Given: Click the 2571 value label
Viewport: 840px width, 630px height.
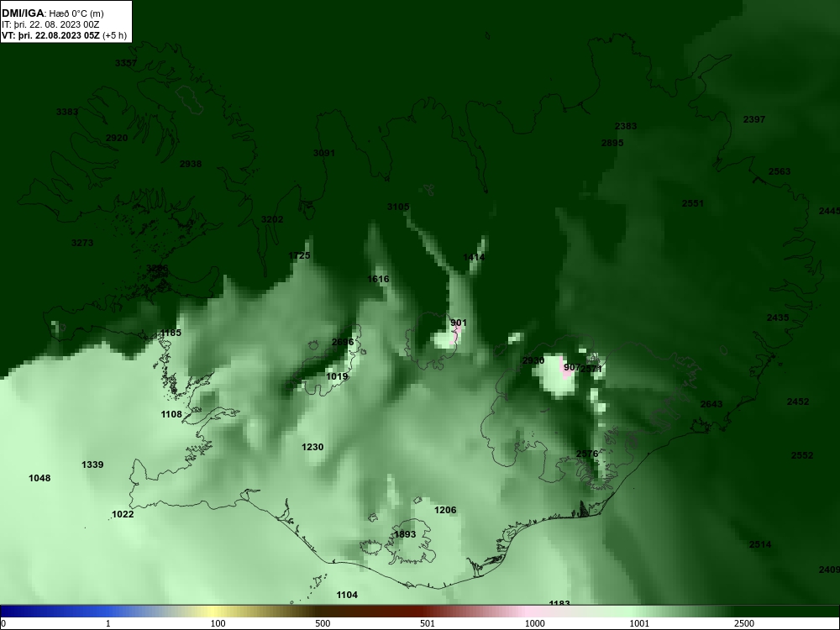Looking at the screenshot, I should pyautogui.click(x=591, y=369).
